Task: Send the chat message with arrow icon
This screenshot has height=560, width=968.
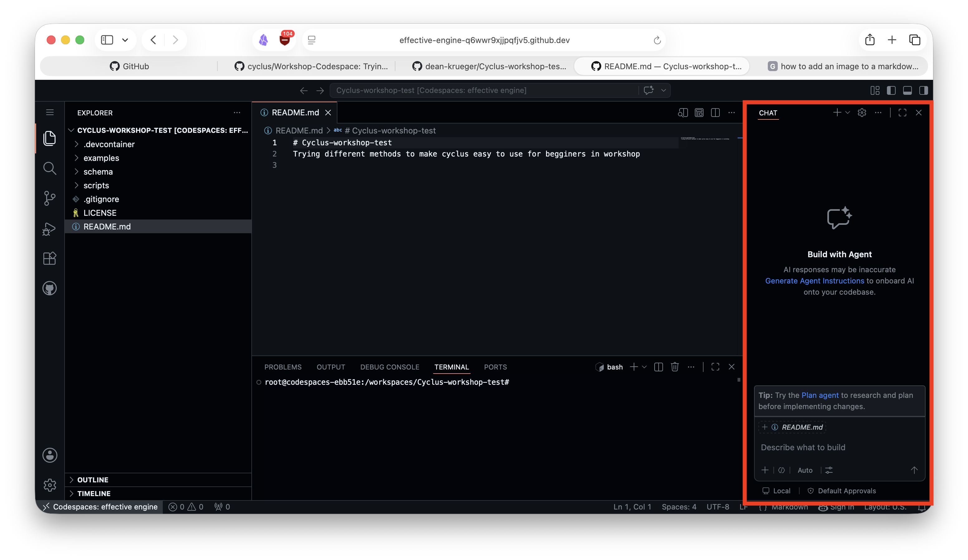Action: coord(914,470)
